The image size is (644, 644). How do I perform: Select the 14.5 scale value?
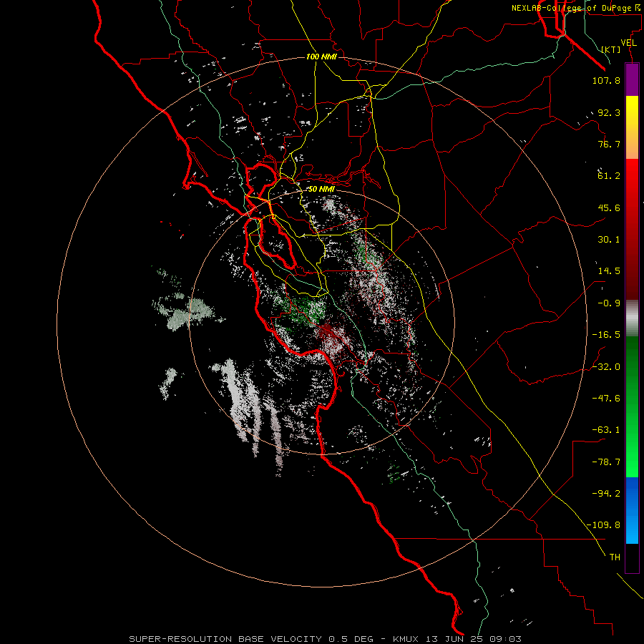609,271
